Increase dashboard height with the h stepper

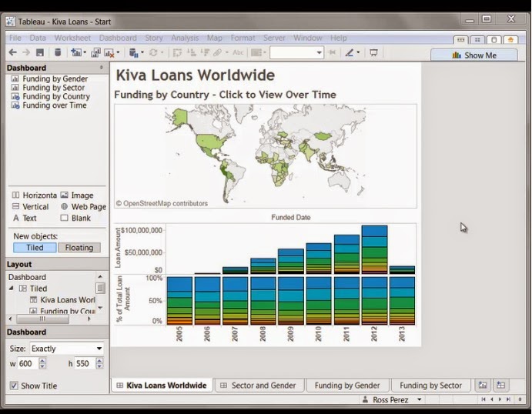(x=99, y=361)
